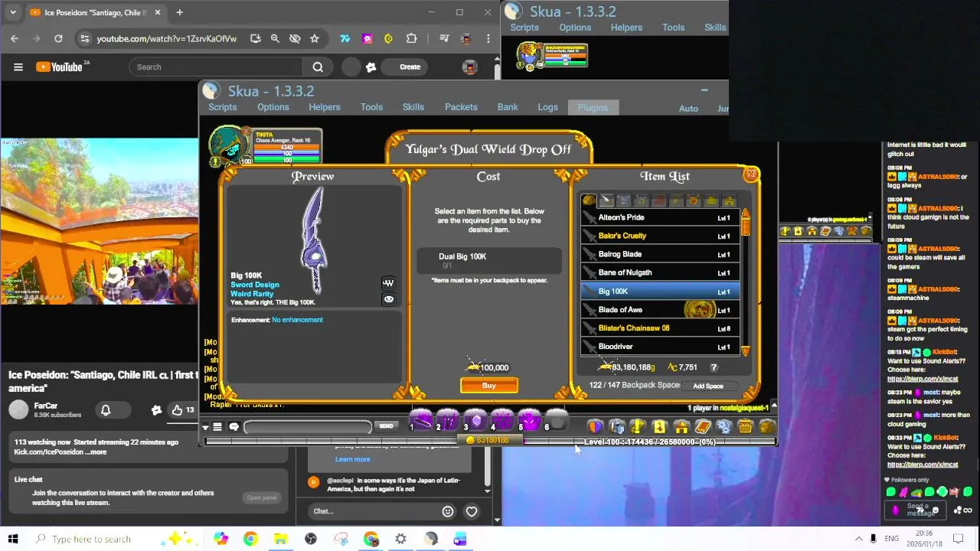This screenshot has width=980, height=551.
Task: Open the book of lore icon
Action: (x=703, y=427)
